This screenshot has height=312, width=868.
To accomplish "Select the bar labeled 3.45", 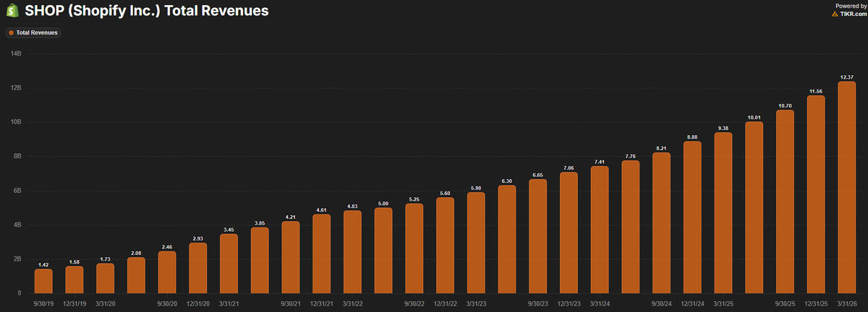I will 229,264.
